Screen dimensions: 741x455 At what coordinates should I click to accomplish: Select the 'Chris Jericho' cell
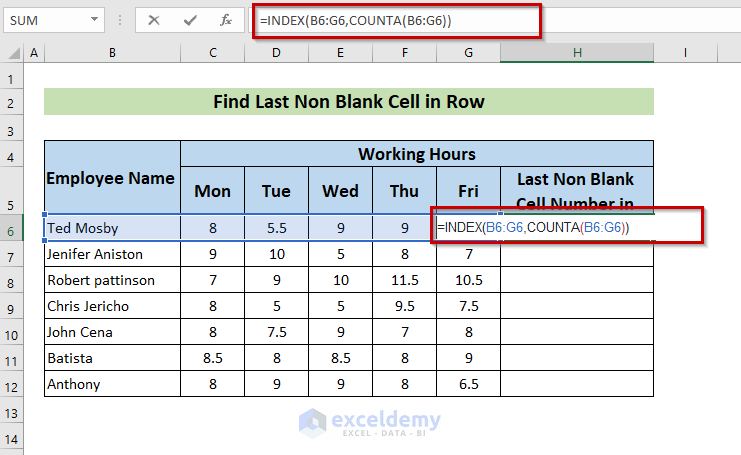pyautogui.click(x=112, y=306)
